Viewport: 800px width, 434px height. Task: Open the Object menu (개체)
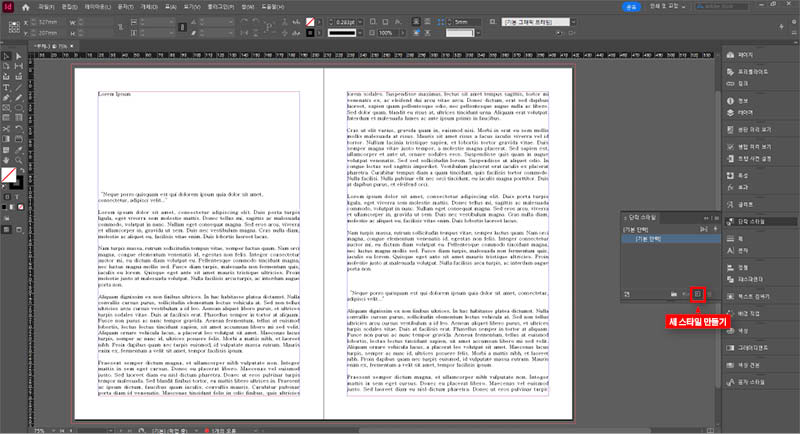[149, 7]
